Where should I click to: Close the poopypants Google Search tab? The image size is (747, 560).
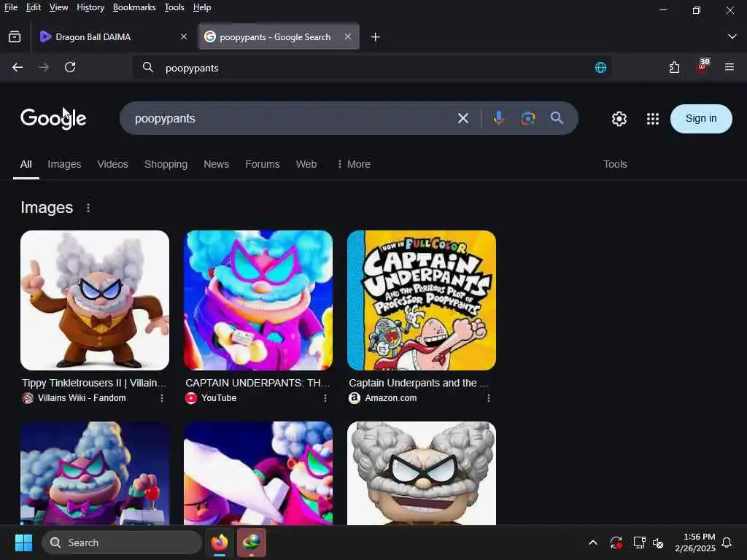click(x=348, y=36)
